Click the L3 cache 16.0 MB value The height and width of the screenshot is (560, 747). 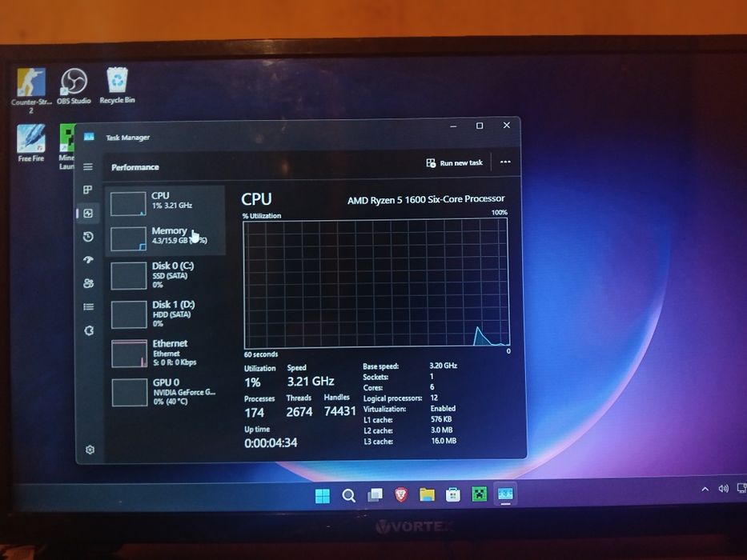tap(444, 441)
